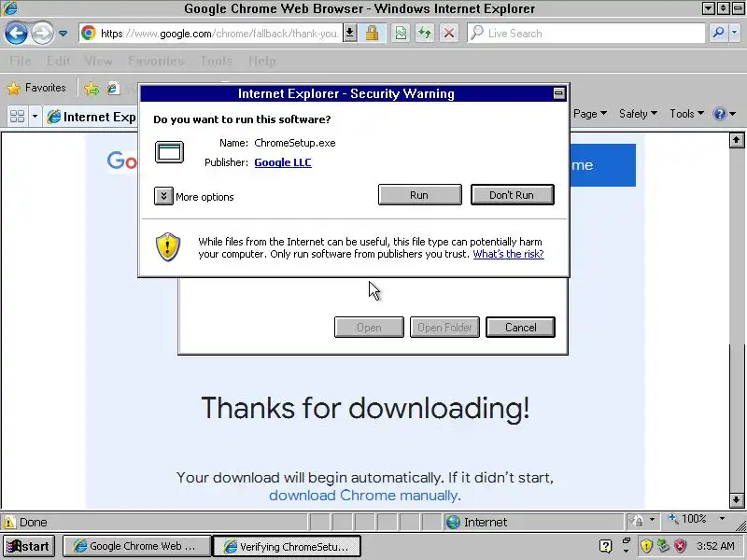Open the tab list dropdown arrow
747x560 pixels.
coord(35,116)
